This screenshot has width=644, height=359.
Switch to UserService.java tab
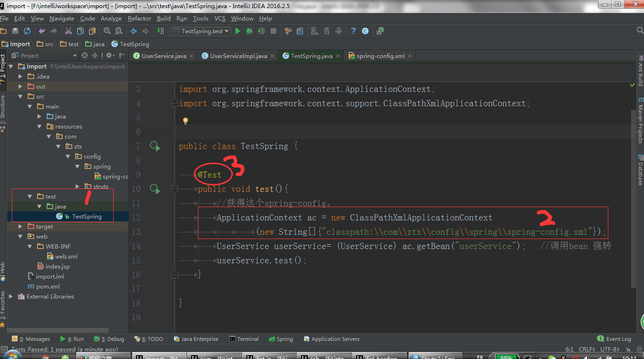click(164, 56)
